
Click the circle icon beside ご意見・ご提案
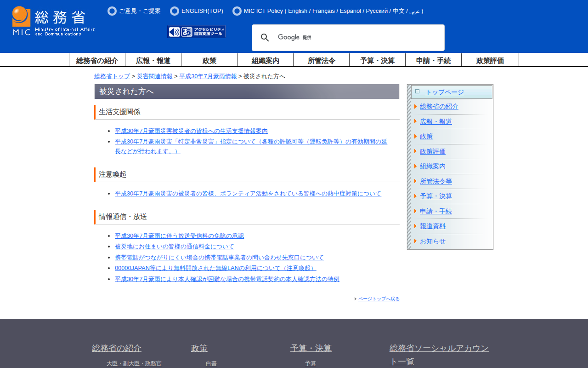(112, 11)
